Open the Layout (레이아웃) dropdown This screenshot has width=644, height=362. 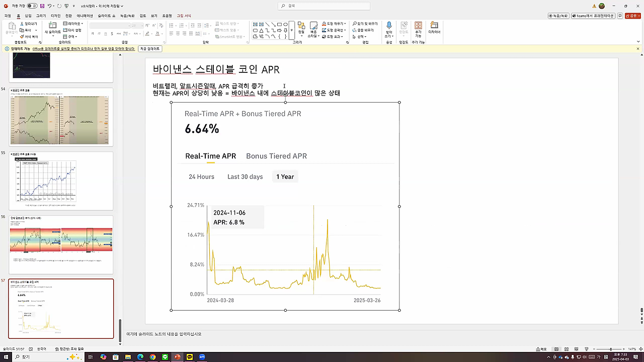(72, 24)
